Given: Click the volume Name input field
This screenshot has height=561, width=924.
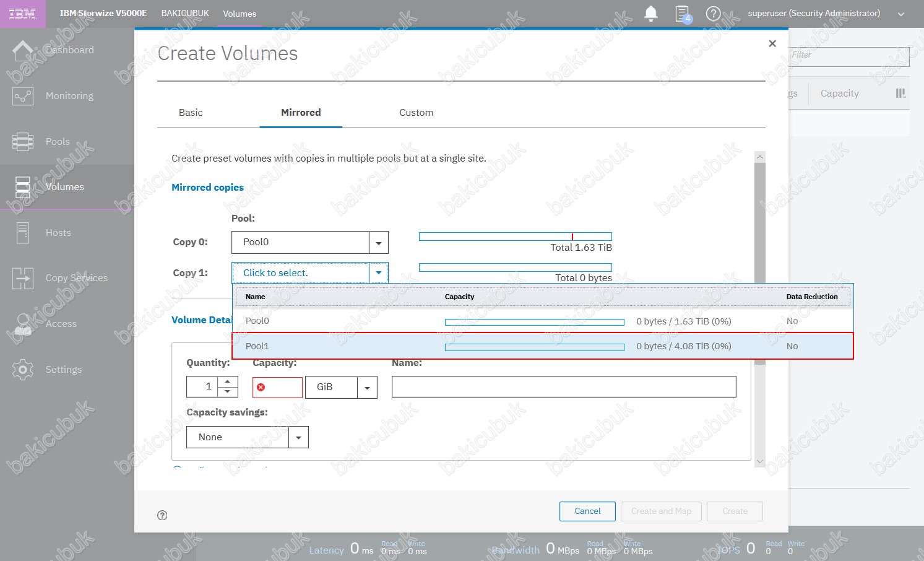Looking at the screenshot, I should point(564,386).
